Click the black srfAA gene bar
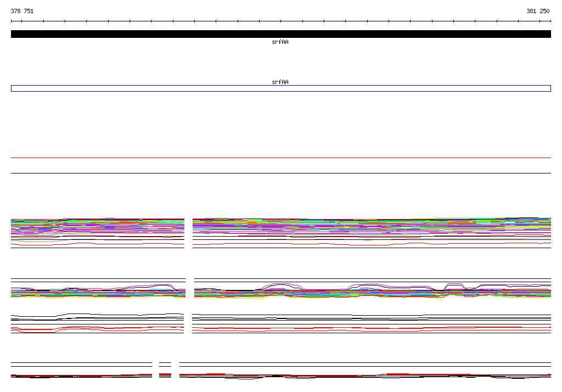The image size is (562, 392). pos(280,34)
